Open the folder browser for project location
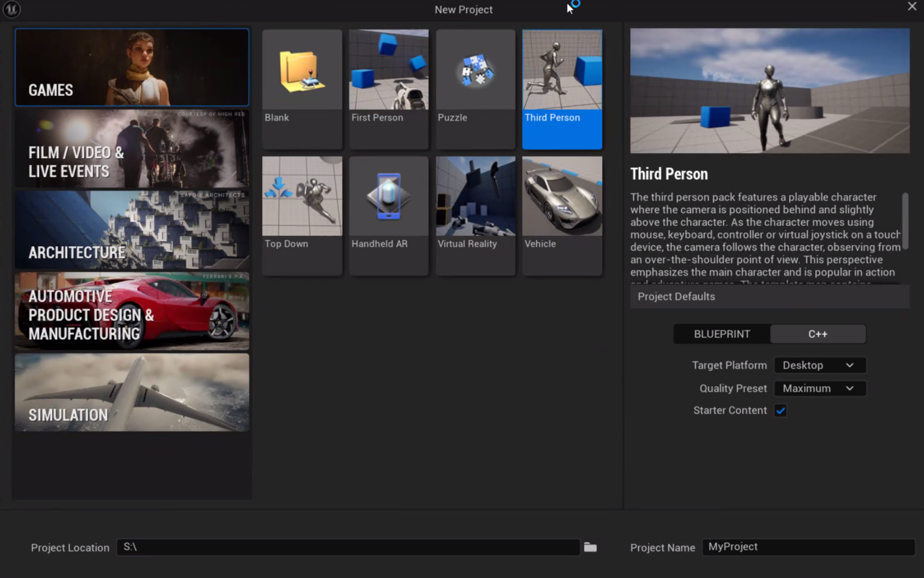The height and width of the screenshot is (578, 924). (590, 547)
